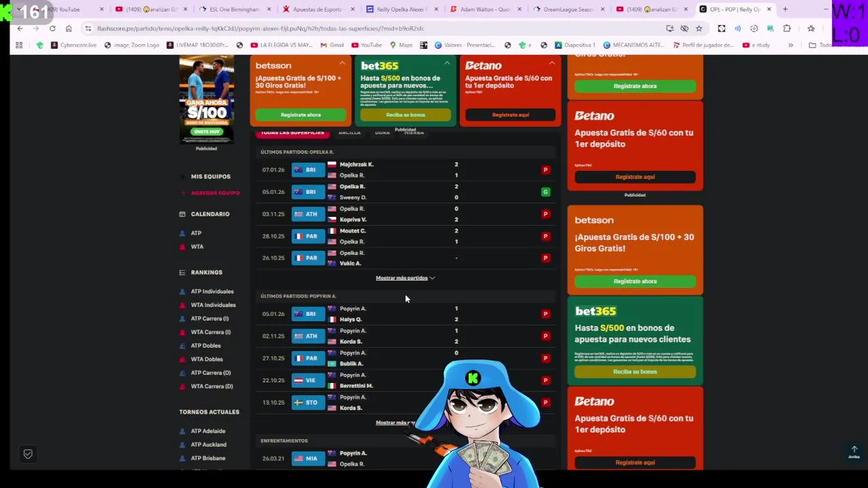Open PAR tournament badge for 28.10.25 match
Image resolution: width=868 pixels, height=488 pixels.
point(309,236)
